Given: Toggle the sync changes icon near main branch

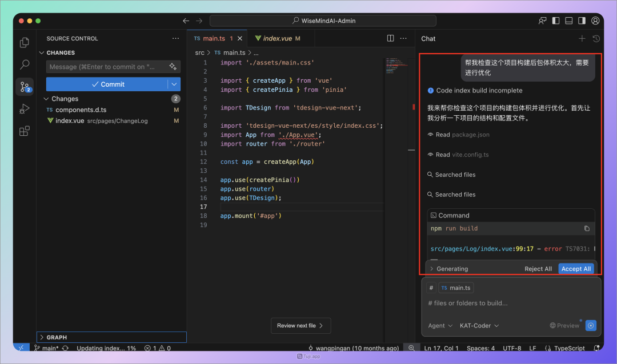Looking at the screenshot, I should click(x=65, y=347).
